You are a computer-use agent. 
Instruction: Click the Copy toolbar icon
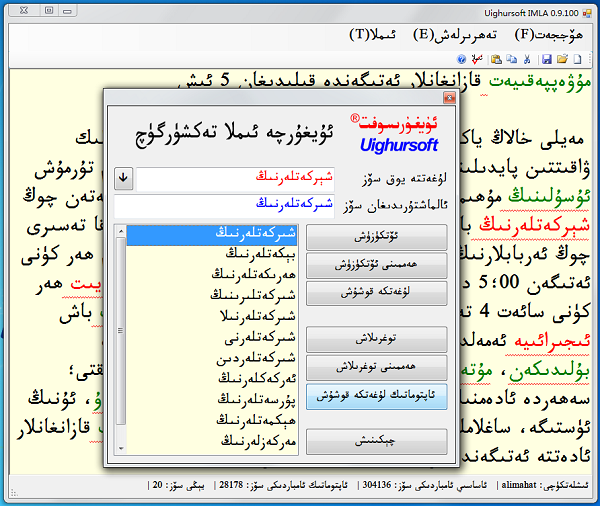512,59
